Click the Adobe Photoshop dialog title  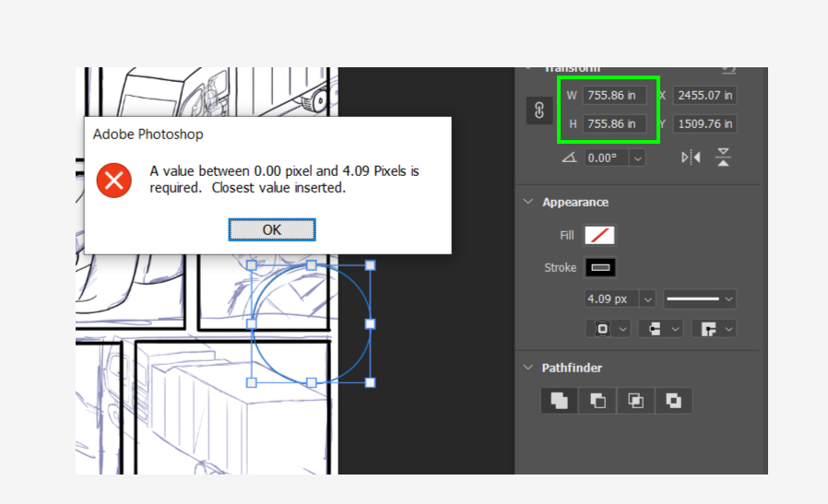pyautogui.click(x=148, y=134)
